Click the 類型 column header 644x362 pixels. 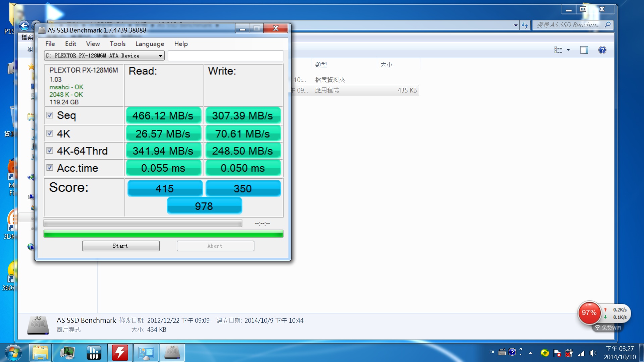(x=344, y=64)
